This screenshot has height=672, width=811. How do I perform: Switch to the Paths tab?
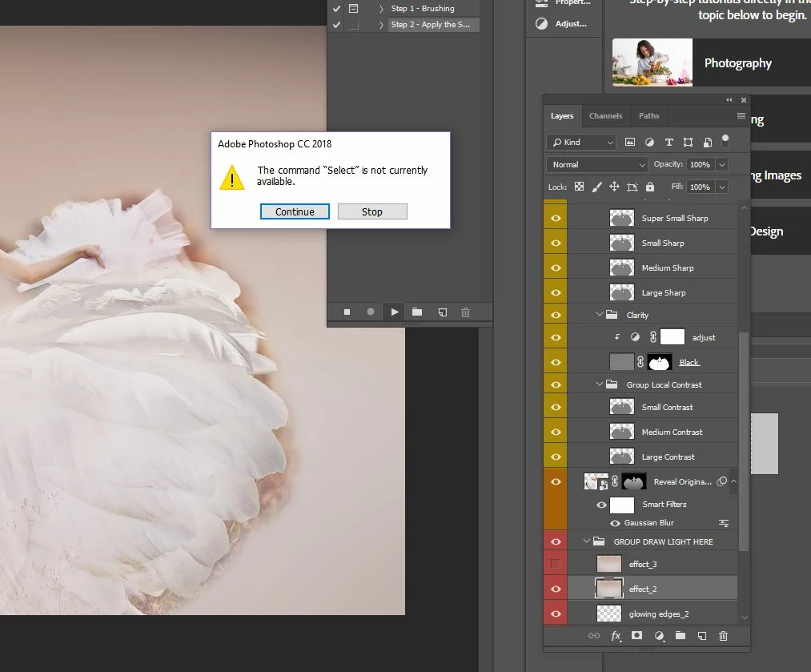(x=648, y=116)
